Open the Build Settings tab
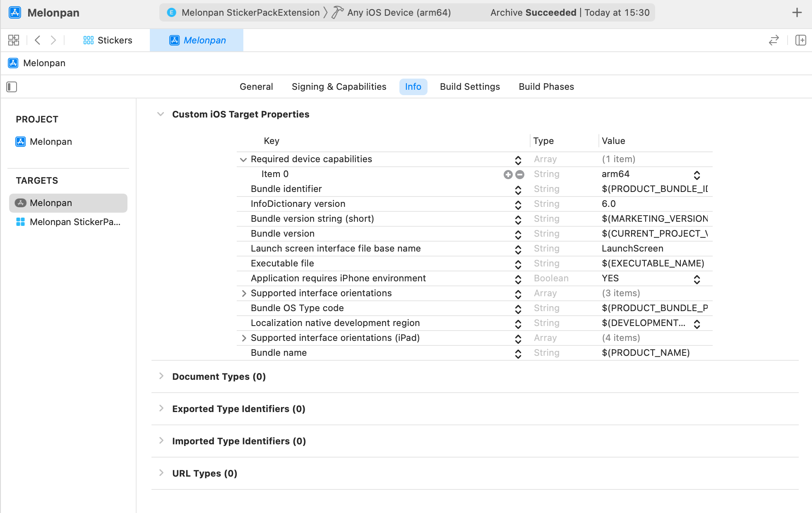Viewport: 812px width, 513px height. tap(470, 87)
